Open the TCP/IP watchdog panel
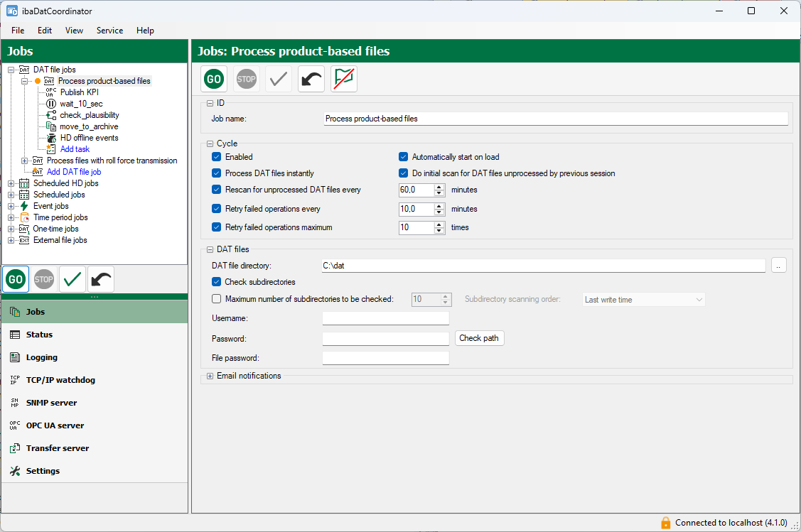801x532 pixels. [95, 380]
